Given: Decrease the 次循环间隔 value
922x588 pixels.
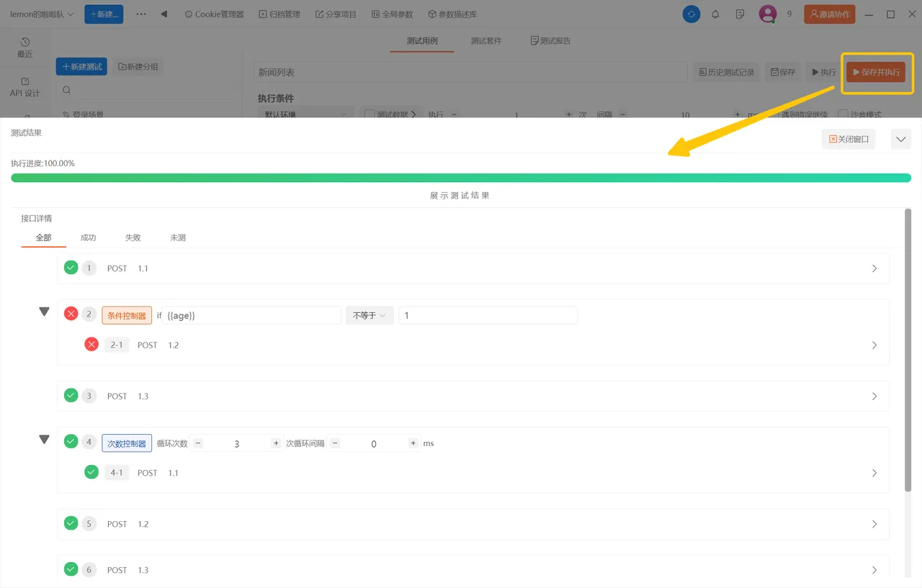Looking at the screenshot, I should (x=335, y=443).
